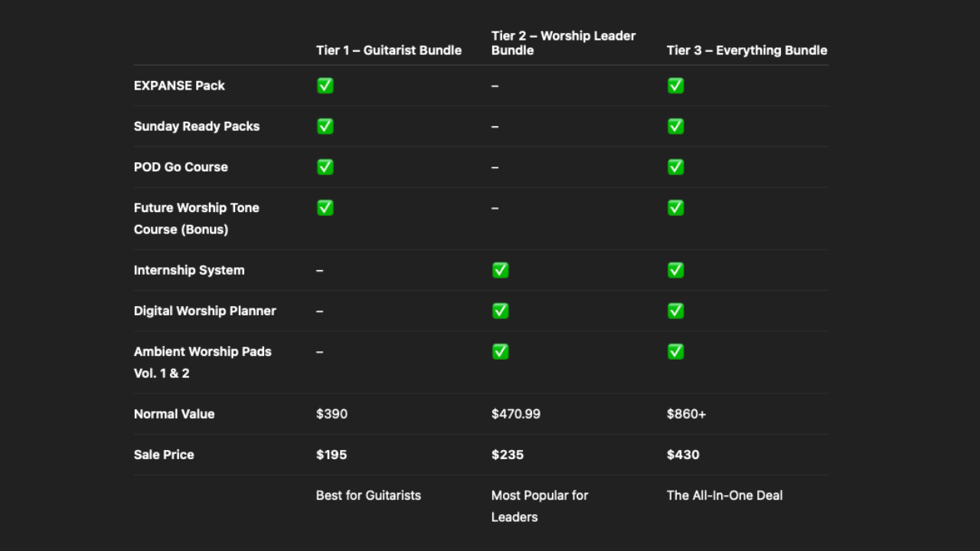Viewport: 980px width, 551px height.
Task: Click the EXPANSE Pack checkmark under Tier 3
Action: click(x=675, y=86)
